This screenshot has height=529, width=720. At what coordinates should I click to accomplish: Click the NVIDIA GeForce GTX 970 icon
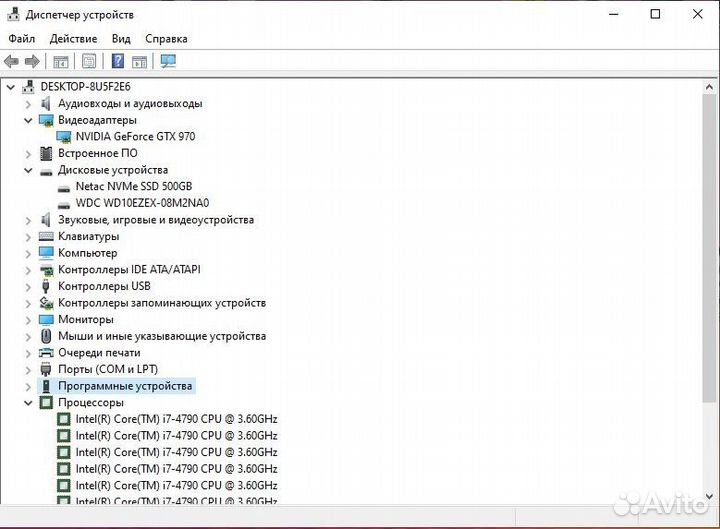pos(64,137)
